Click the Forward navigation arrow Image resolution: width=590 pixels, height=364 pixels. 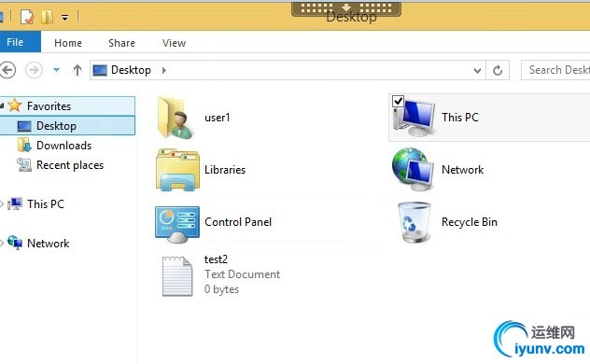click(34, 70)
